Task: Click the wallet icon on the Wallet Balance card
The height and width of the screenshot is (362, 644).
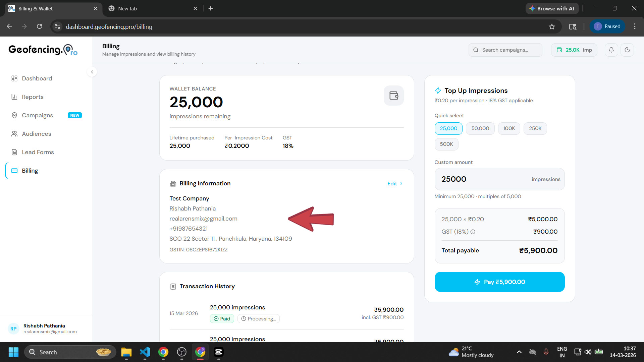Action: (393, 96)
